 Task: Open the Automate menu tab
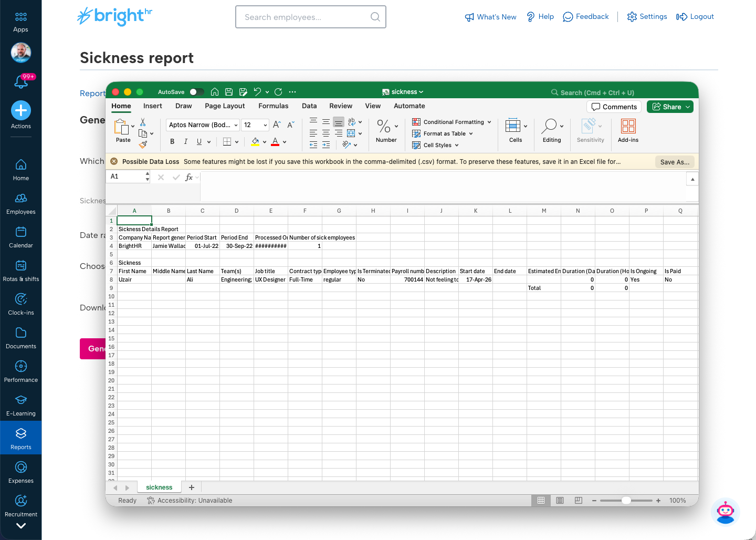coord(409,106)
